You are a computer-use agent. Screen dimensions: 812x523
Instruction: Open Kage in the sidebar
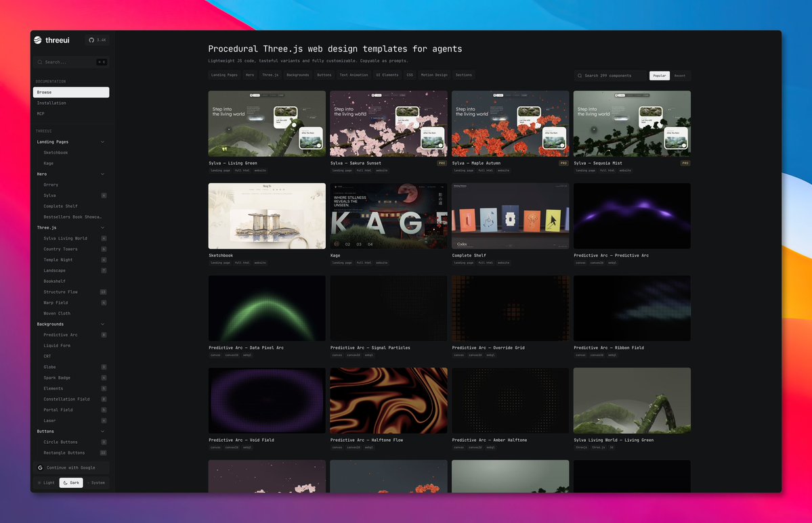[x=48, y=164]
